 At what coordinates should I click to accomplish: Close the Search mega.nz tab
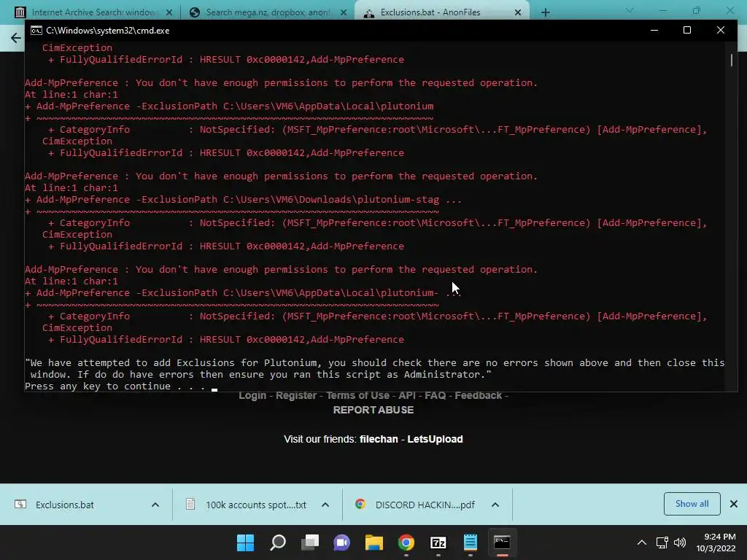pos(344,12)
